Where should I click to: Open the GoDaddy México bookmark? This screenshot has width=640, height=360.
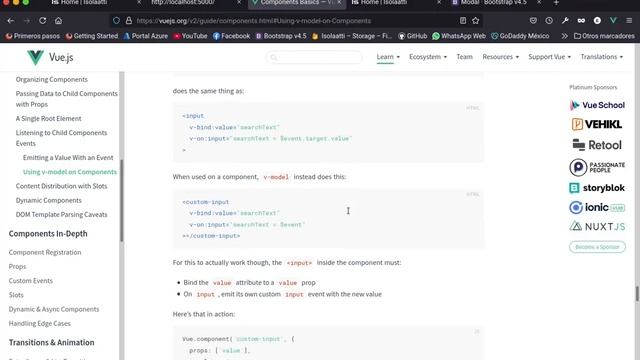click(x=520, y=36)
